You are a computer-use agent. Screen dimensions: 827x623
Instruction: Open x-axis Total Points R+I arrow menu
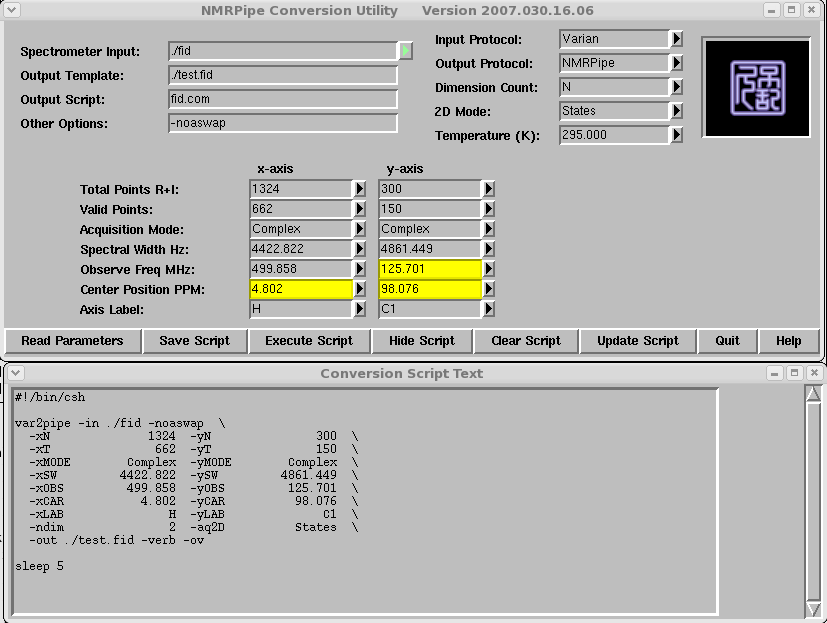[360, 189]
